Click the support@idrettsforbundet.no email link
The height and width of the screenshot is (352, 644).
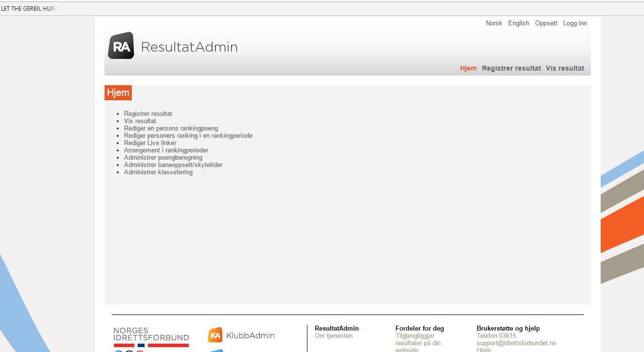(x=517, y=343)
